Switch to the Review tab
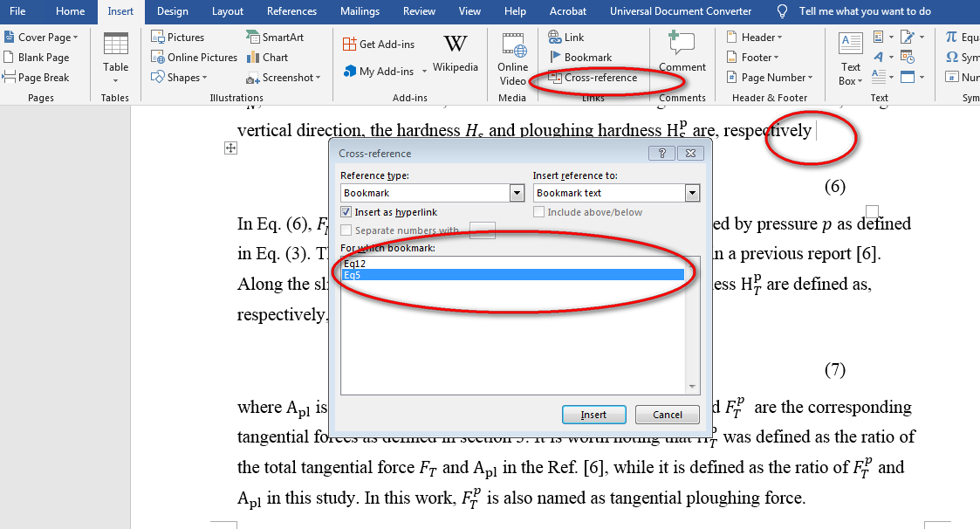The height and width of the screenshot is (529, 980). [x=420, y=11]
